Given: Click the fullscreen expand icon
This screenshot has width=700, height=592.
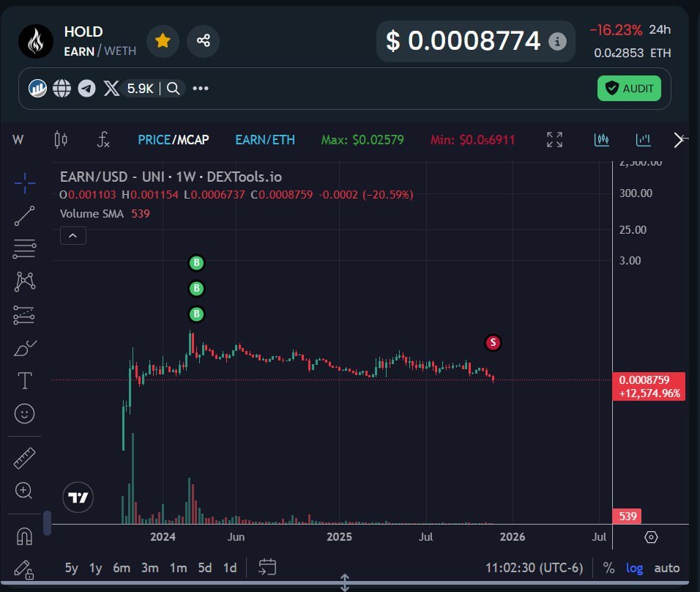Looking at the screenshot, I should 554,140.
